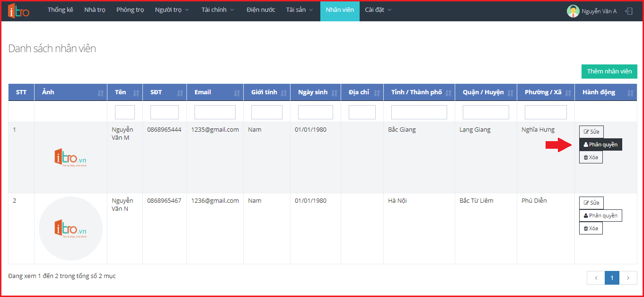Open the Cài đặt dropdown menu
Screen dimensions: 644x297
tap(378, 10)
